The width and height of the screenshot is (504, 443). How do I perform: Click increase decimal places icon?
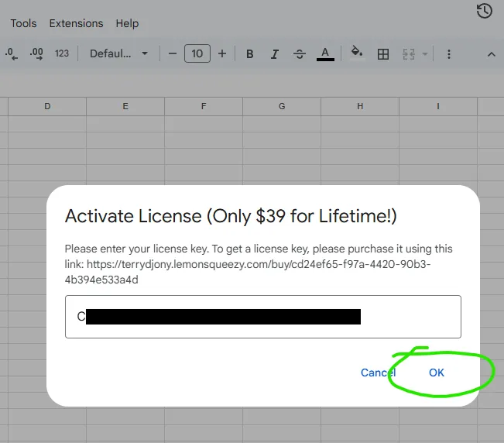(x=36, y=54)
